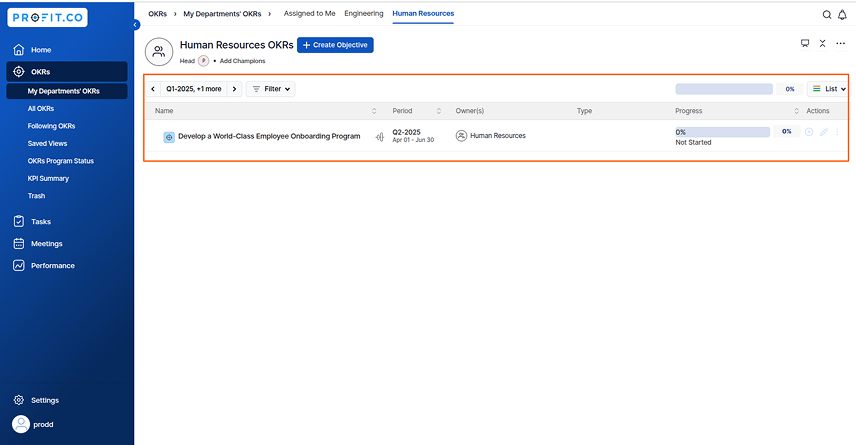Sort by Period column arrows
The height and width of the screenshot is (445, 856).
438,111
